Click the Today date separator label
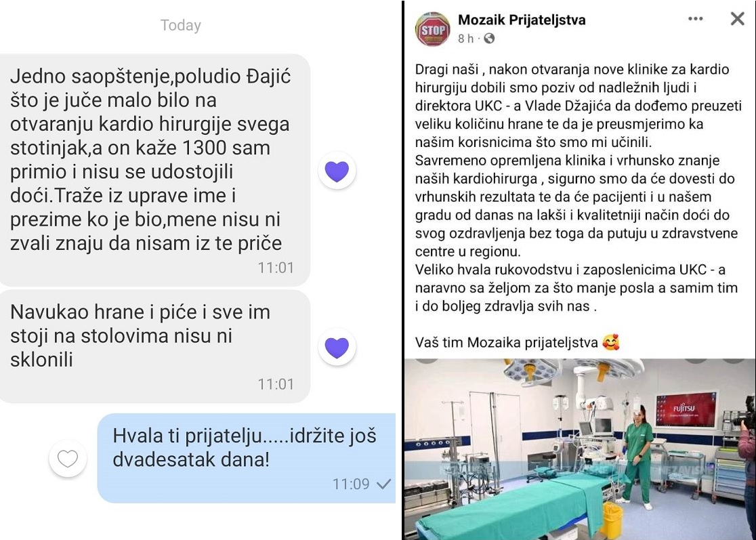This screenshot has height=540, width=756. [181, 25]
